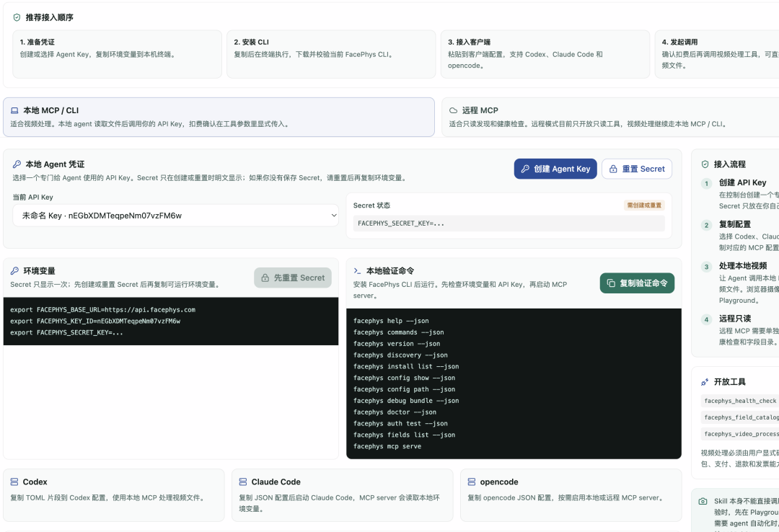Click the 'facephys config path --json' command

pyautogui.click(x=404, y=389)
